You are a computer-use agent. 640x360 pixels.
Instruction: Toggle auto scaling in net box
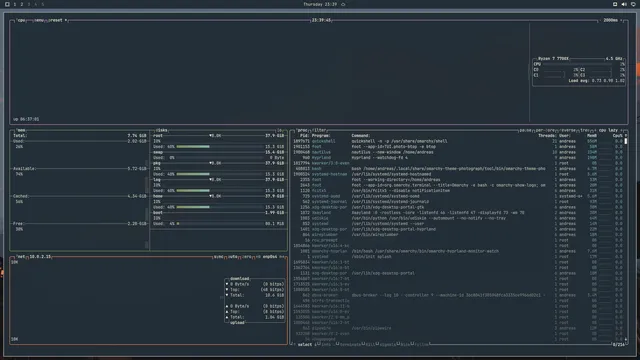coord(233,257)
